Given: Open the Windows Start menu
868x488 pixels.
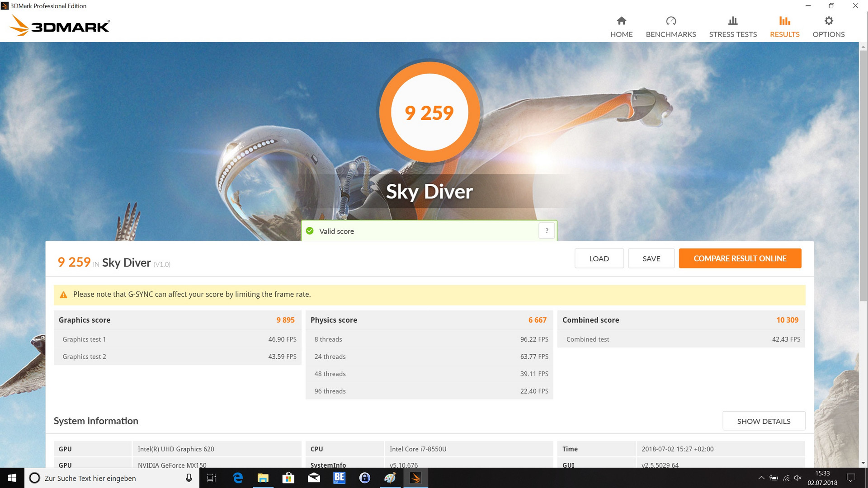Looking at the screenshot, I should [12, 478].
